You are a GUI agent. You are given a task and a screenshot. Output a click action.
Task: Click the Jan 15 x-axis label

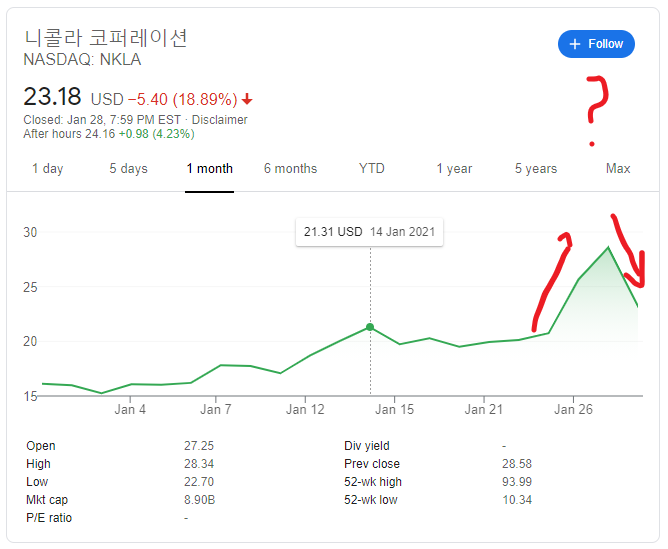(x=394, y=410)
